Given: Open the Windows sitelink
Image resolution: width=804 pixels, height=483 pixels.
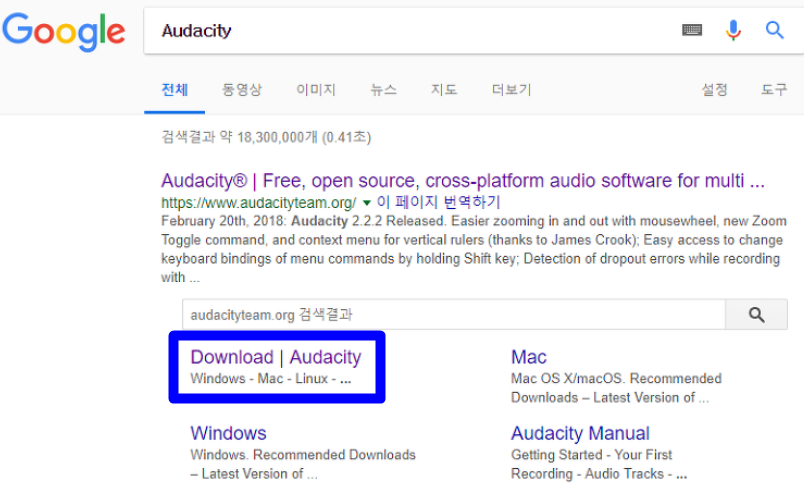Looking at the screenshot, I should pyautogui.click(x=228, y=433).
